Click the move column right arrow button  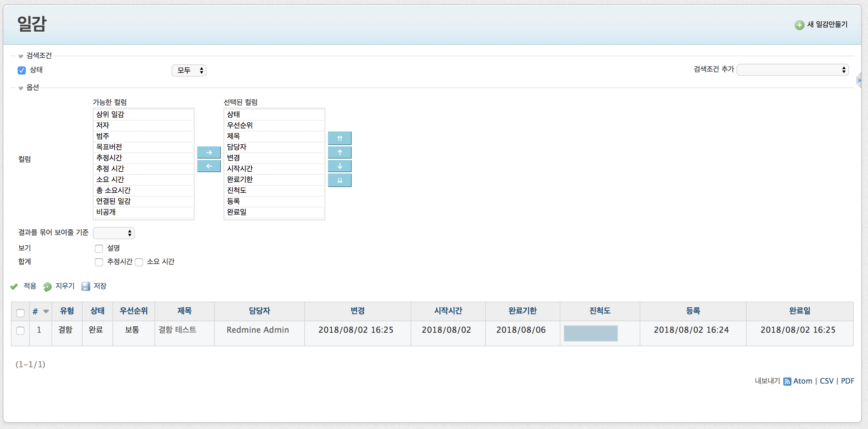click(209, 152)
